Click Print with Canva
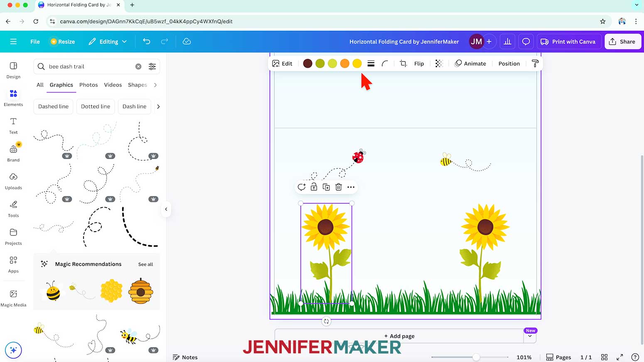Image resolution: width=644 pixels, height=362 pixels. tap(568, 42)
